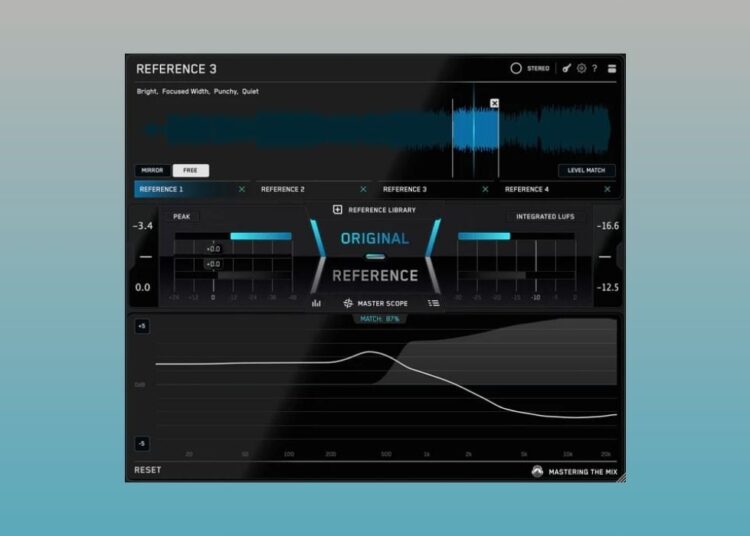750x536 pixels.
Task: Select the REFERENCE 2 track tab
Action: point(312,189)
